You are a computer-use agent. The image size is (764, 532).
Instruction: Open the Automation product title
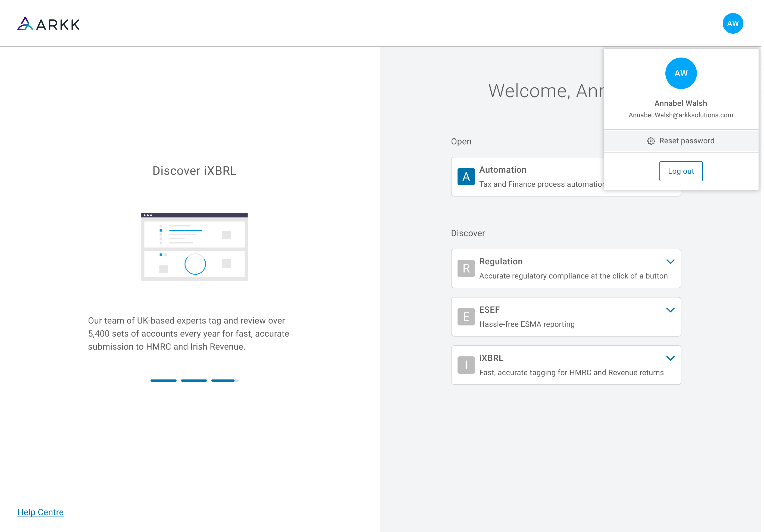click(502, 170)
